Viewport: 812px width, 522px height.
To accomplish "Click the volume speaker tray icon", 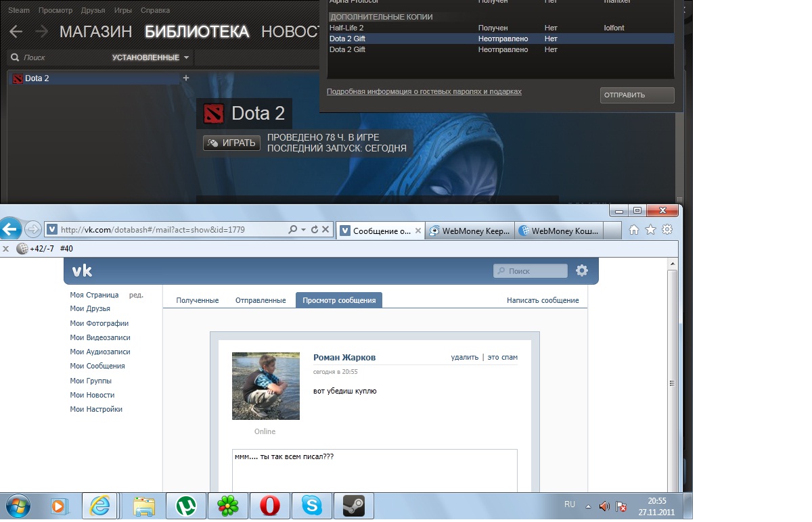I will pyautogui.click(x=604, y=506).
